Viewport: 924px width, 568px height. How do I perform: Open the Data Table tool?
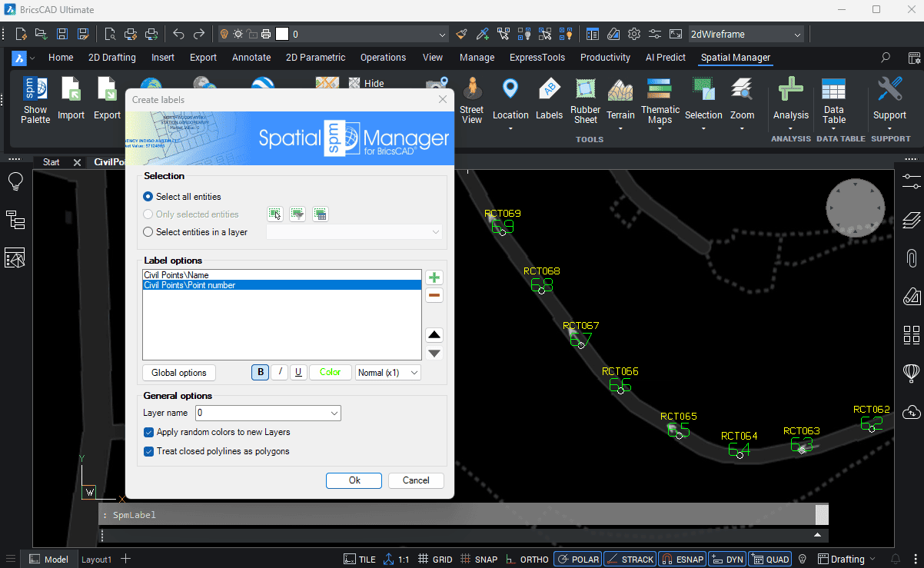tap(833, 101)
